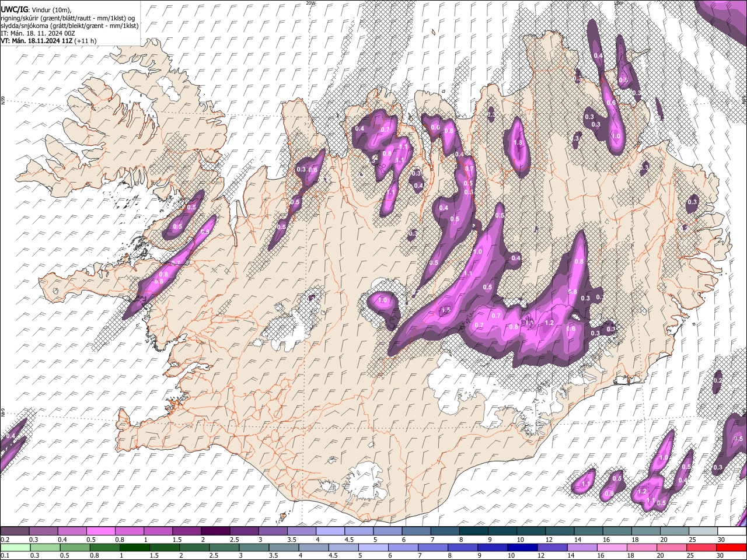Click the '20W' longitude label at the top
Screen dimensions: 747x560
point(310,3)
